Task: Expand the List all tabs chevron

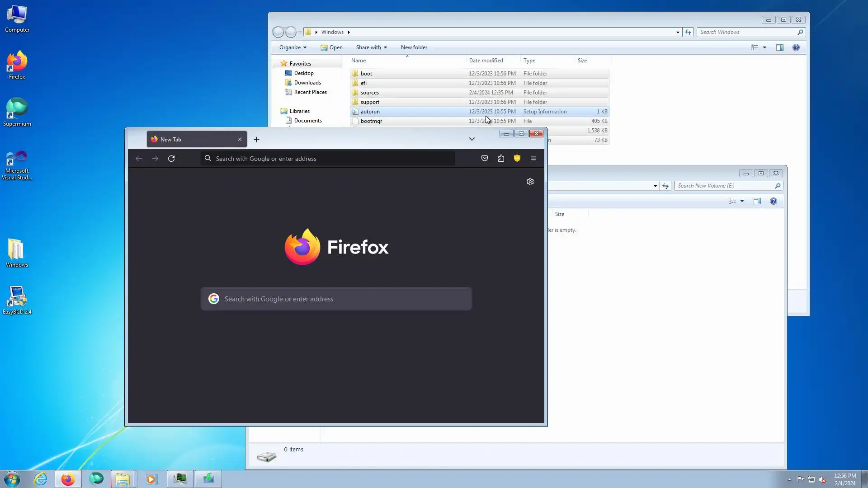Action: (472, 139)
